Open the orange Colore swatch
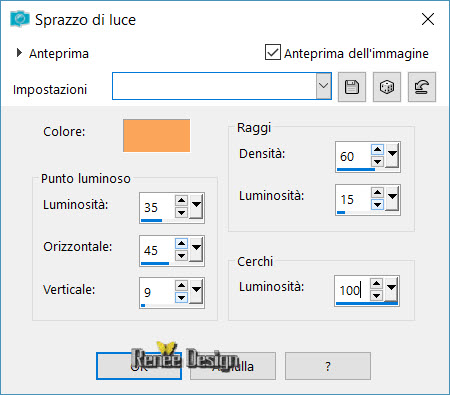Viewport: 450px width, 395px height. [156, 135]
